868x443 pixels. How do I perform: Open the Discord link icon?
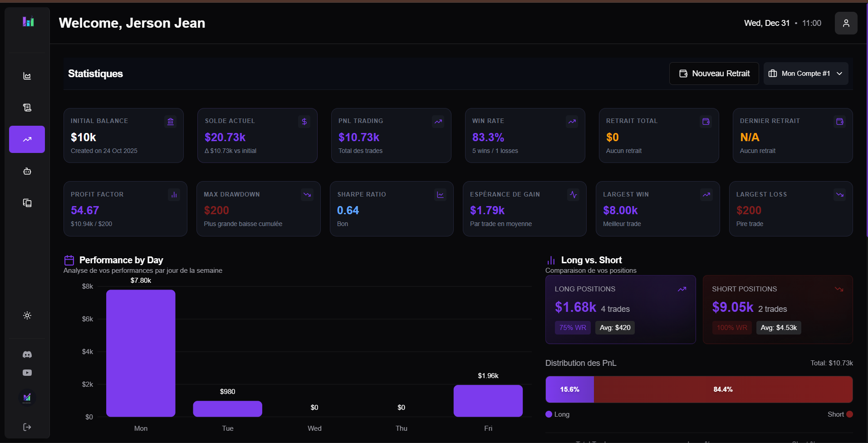click(27, 354)
